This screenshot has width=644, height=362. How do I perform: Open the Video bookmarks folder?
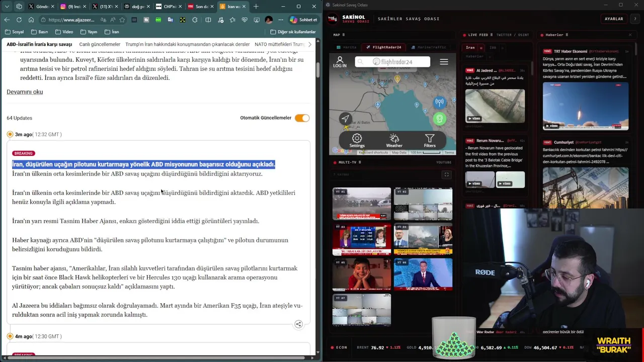pos(64,32)
